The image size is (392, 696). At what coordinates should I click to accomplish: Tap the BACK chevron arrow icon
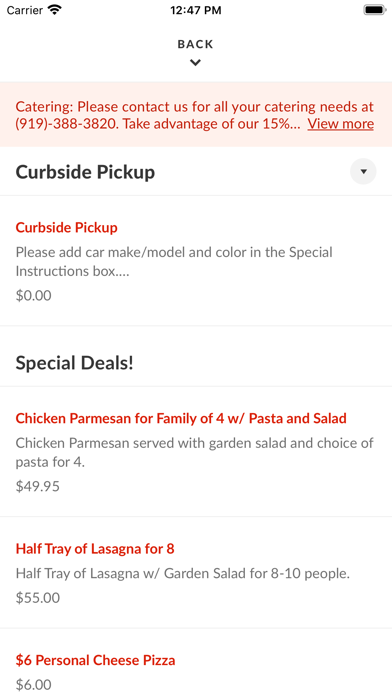(x=195, y=63)
